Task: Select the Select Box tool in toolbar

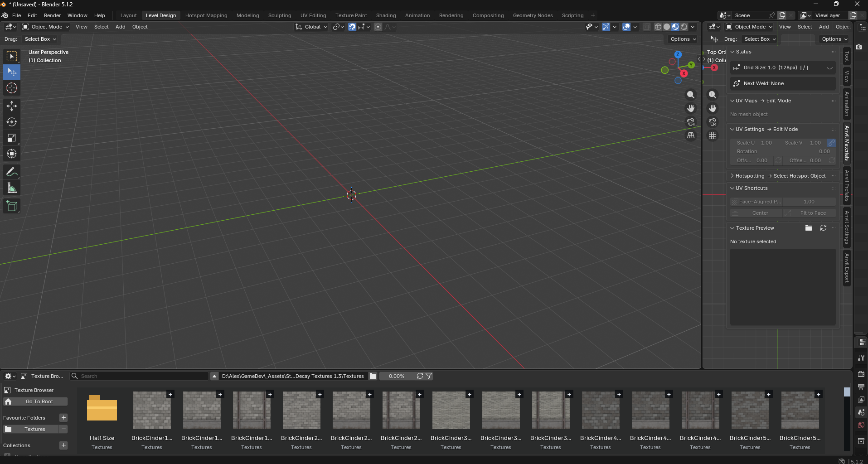Action: pyautogui.click(x=12, y=56)
